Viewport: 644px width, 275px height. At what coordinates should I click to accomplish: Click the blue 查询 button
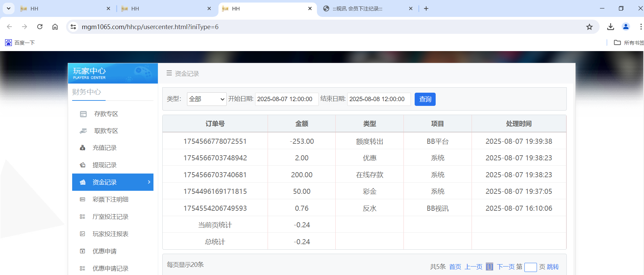425,99
